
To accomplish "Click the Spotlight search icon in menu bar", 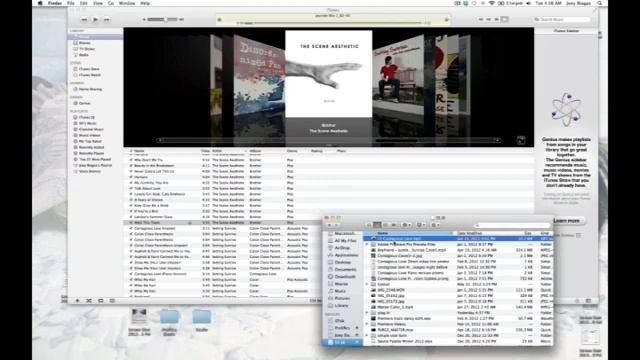I will click(x=600, y=3).
